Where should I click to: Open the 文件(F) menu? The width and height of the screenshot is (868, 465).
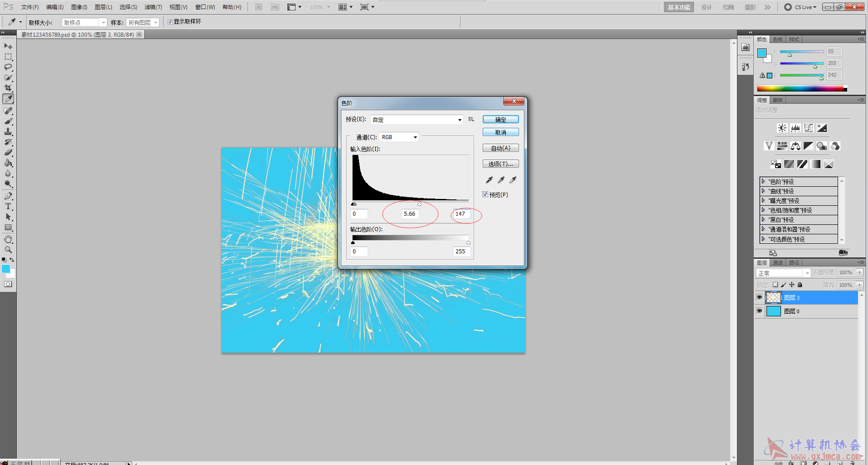pos(30,7)
